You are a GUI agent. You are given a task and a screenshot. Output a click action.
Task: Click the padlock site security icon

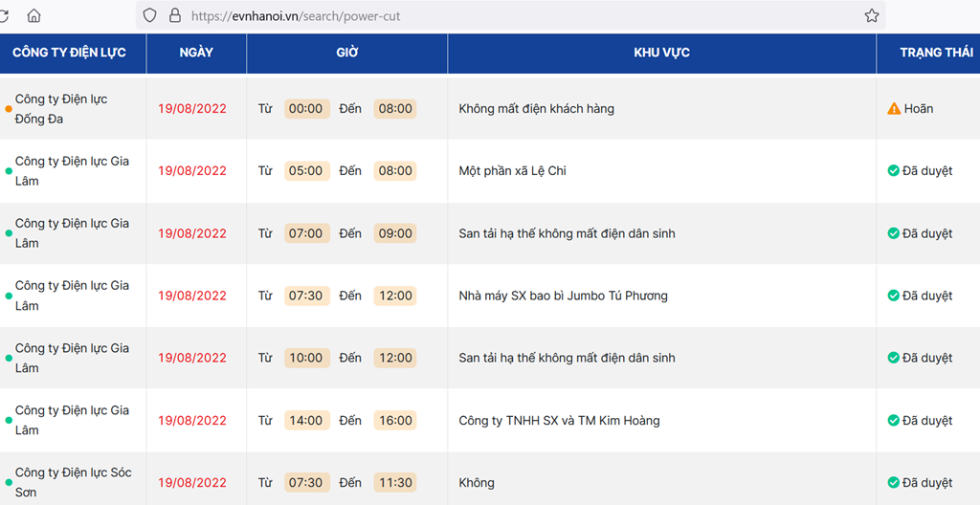[175, 15]
